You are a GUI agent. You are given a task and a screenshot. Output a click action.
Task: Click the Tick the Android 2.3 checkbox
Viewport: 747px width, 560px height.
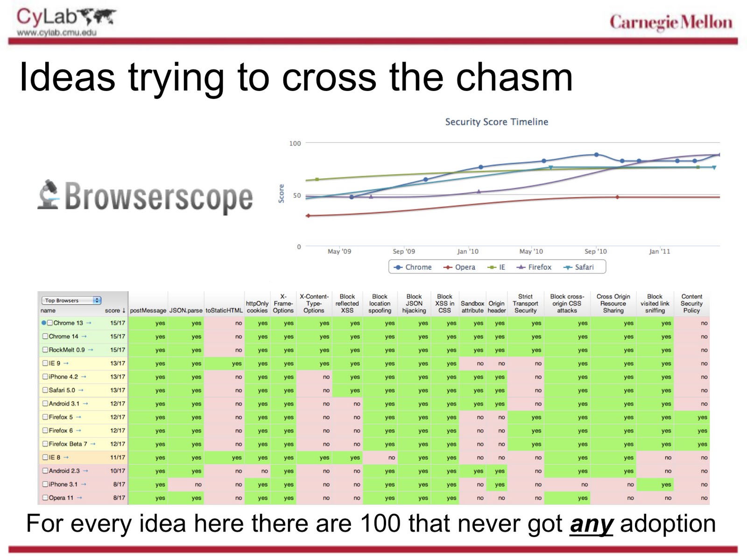click(45, 470)
